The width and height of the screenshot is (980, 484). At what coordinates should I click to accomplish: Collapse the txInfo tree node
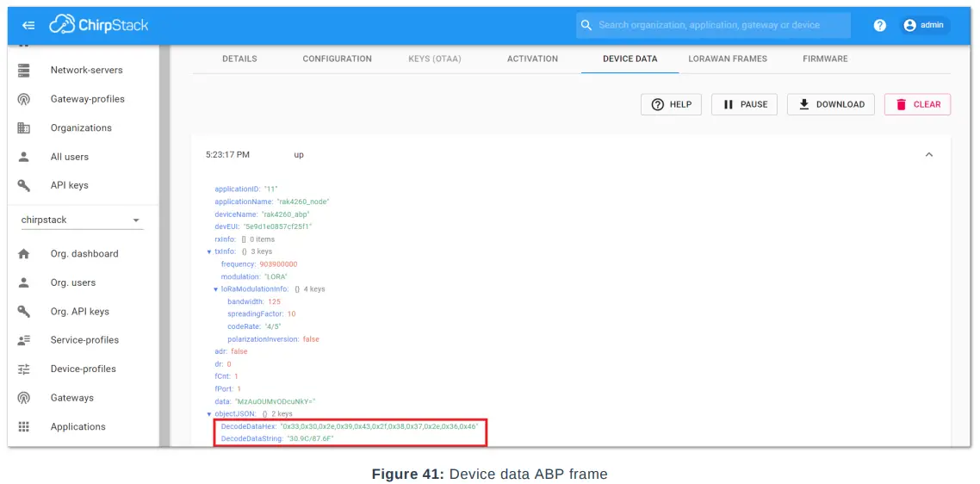point(209,251)
